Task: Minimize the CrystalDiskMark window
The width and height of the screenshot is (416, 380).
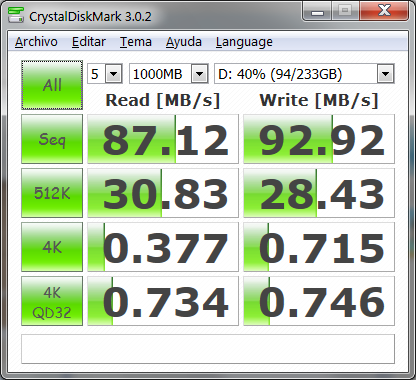Action: (317, 12)
